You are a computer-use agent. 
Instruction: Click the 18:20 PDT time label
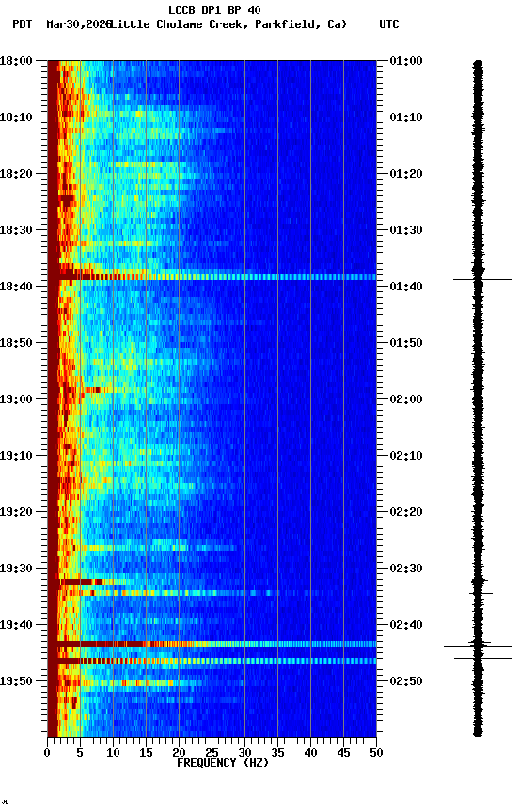[x=16, y=174]
